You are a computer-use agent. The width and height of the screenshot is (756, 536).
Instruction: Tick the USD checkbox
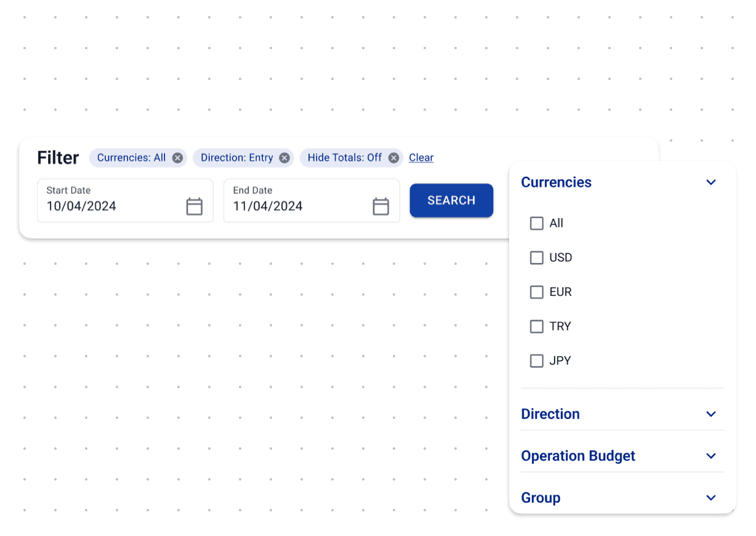pyautogui.click(x=537, y=258)
